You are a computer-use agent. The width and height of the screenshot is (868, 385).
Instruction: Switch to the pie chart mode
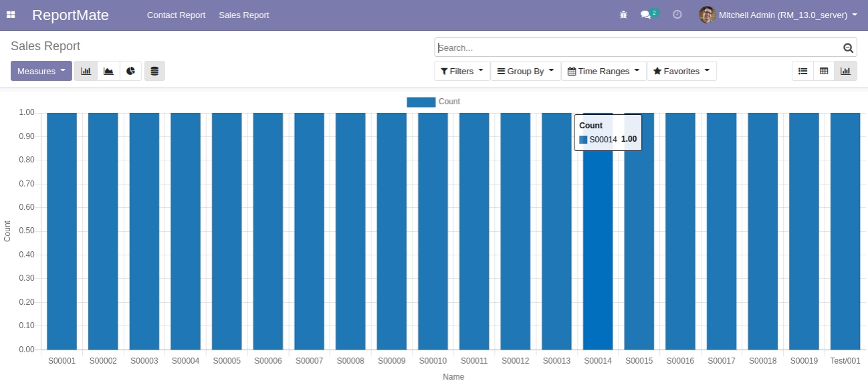pos(130,71)
